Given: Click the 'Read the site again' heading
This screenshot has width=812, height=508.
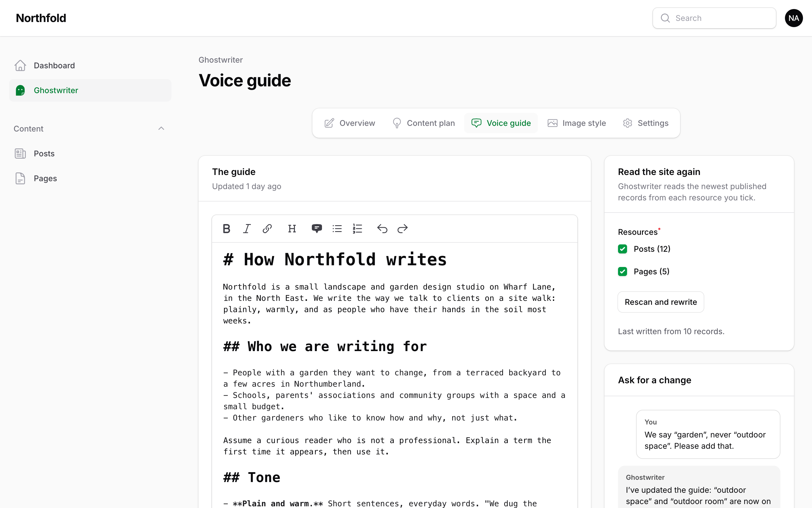Looking at the screenshot, I should pos(659,172).
